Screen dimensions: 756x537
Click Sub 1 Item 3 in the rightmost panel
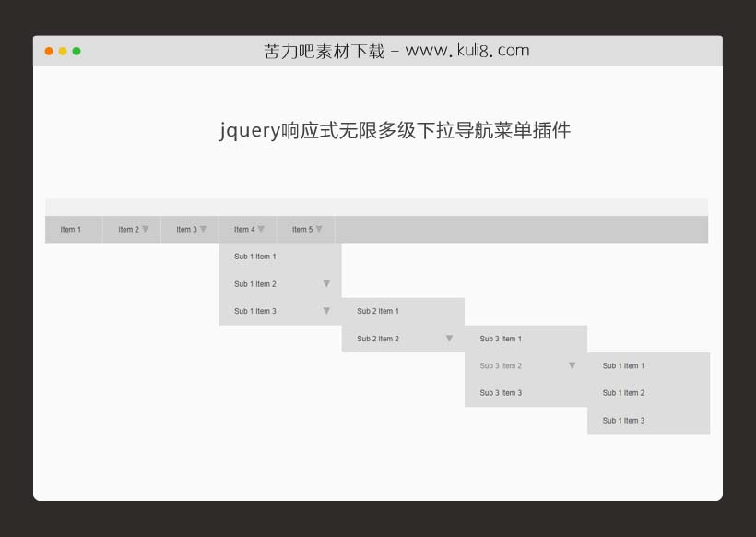click(x=624, y=421)
